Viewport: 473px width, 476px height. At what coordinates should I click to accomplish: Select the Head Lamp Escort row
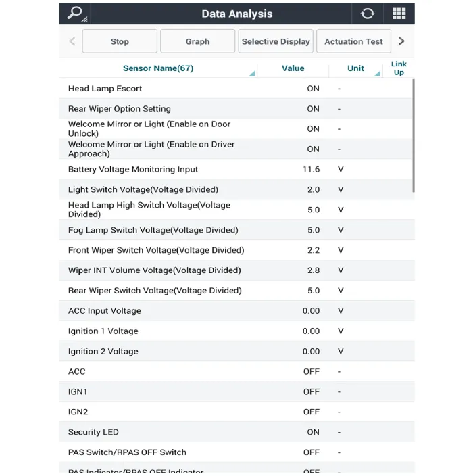105,89
